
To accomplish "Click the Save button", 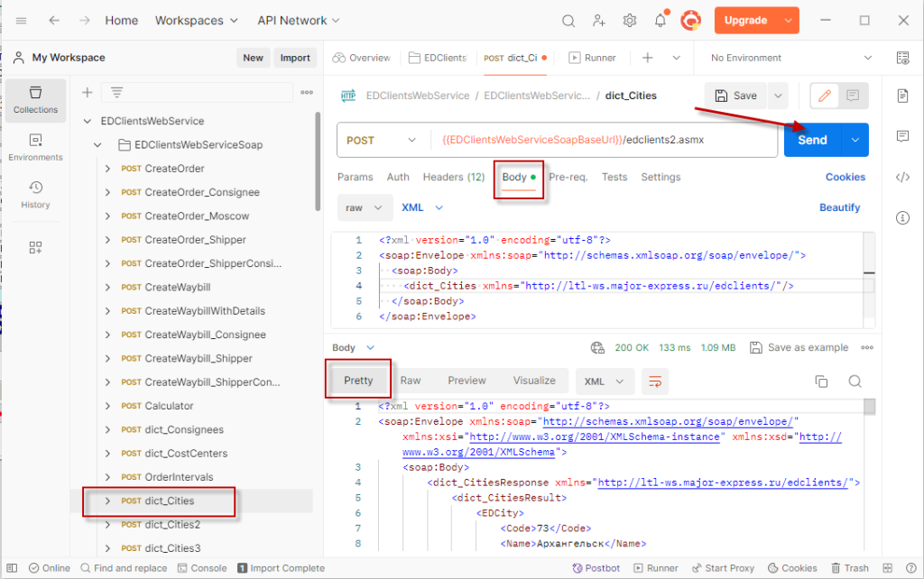I will tap(736, 96).
